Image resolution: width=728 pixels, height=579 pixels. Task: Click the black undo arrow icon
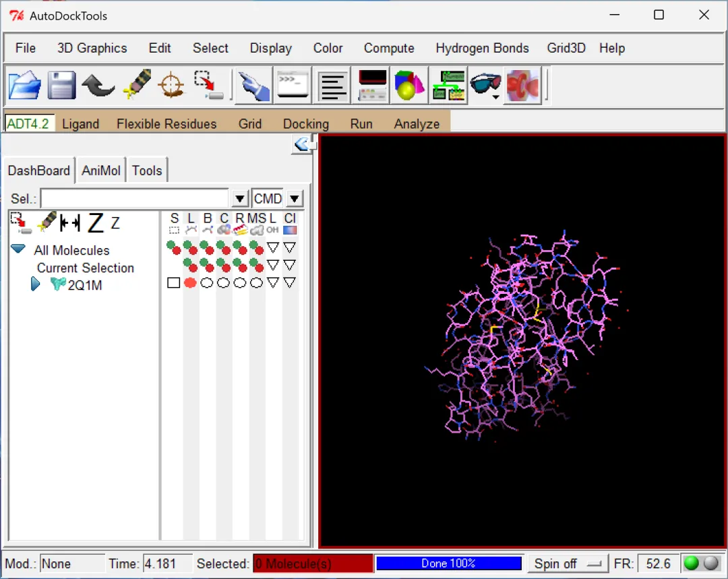coord(98,85)
